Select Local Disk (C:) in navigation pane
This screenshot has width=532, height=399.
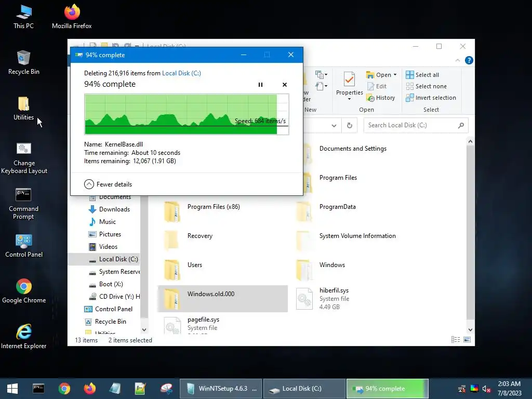pyautogui.click(x=104, y=259)
